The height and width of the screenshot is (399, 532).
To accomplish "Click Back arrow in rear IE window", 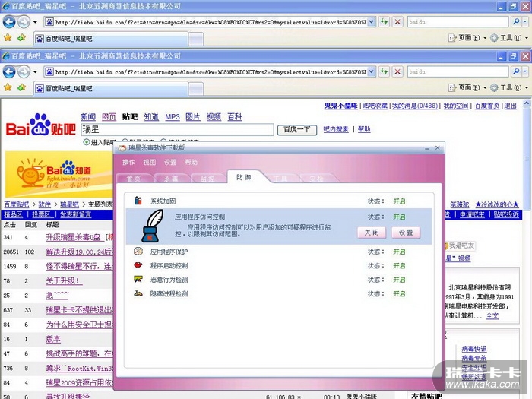I will (x=9, y=22).
